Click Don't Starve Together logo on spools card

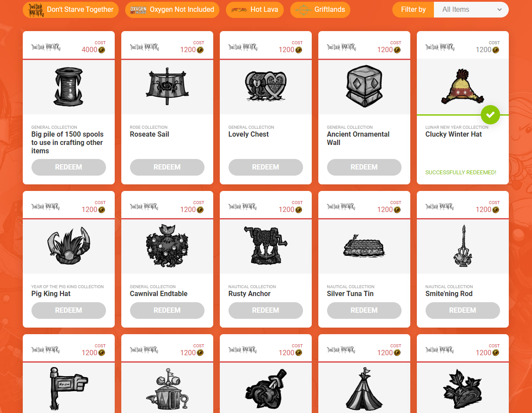tap(46, 47)
